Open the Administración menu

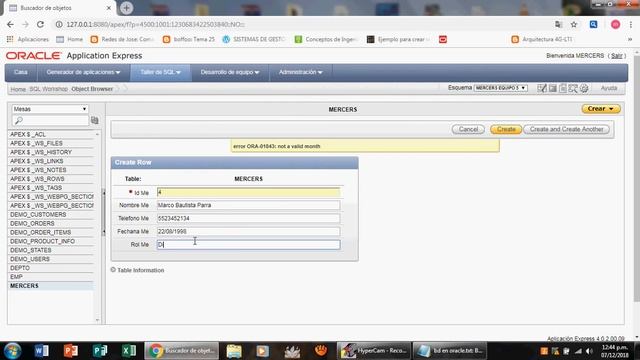pos(300,72)
